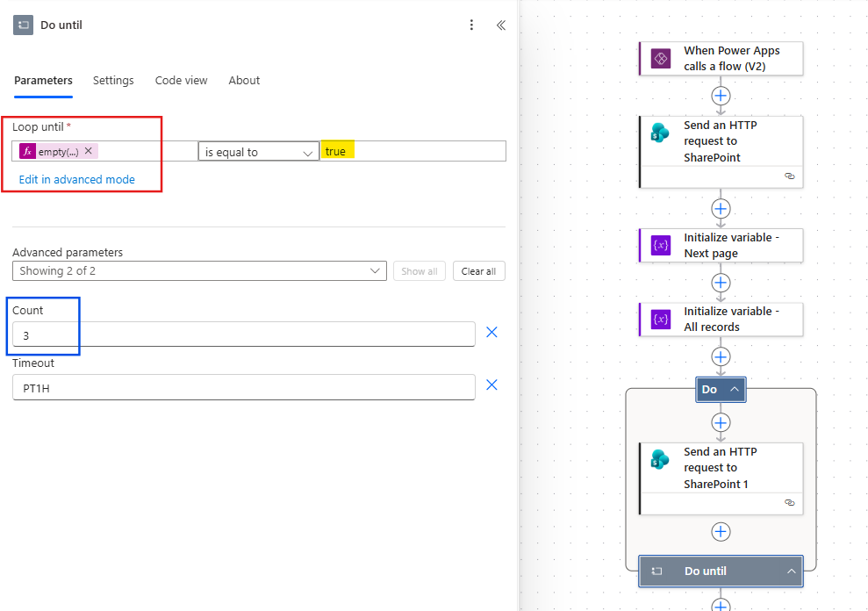Viewport: 868px width, 611px height.
Task: Select Send an HTTP request to SharePoint 1 card
Action: tap(721, 478)
